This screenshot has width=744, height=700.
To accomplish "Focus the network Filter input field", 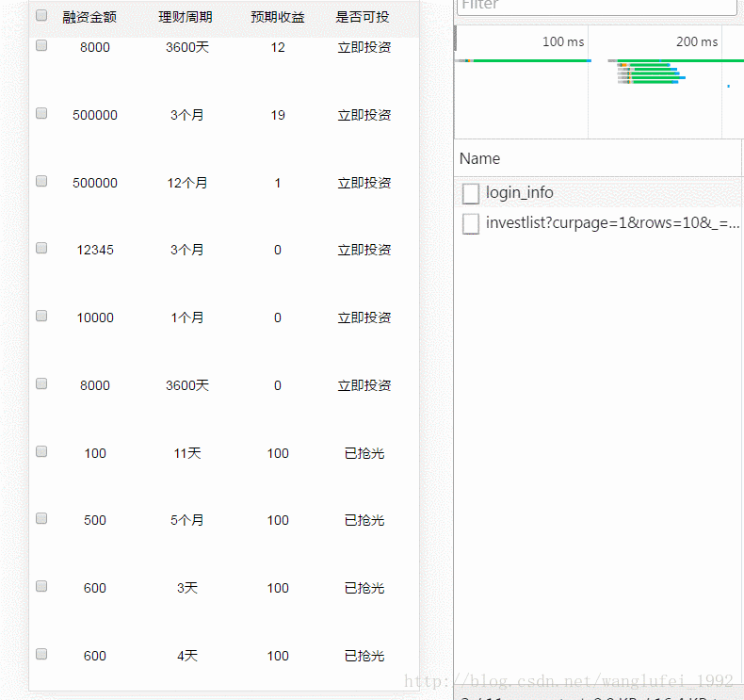I will click(597, 7).
